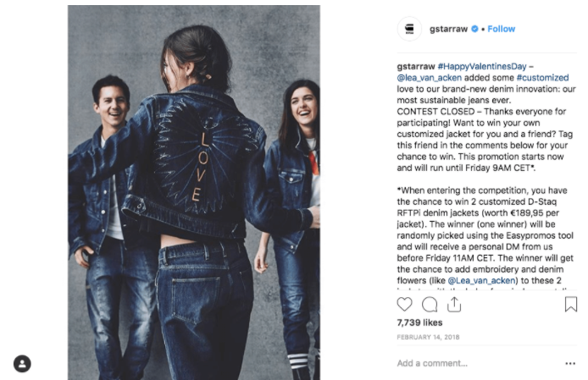Like the post with heart icon

[x=404, y=304]
